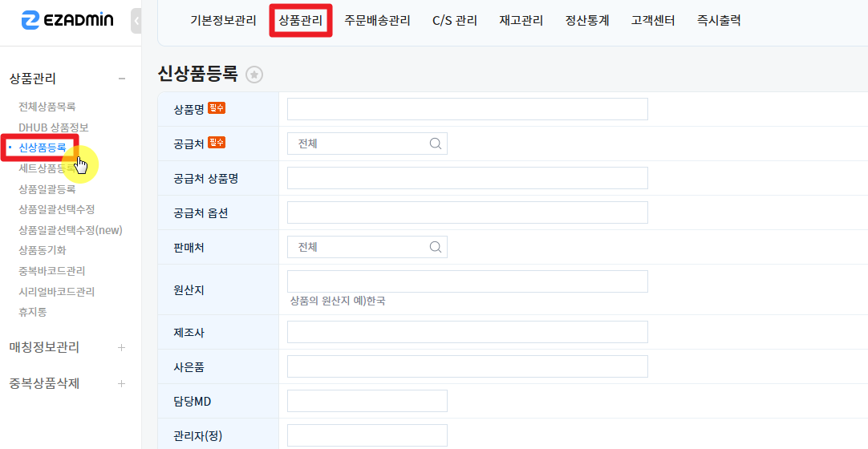Collapse the 상품관리 sidebar section

122,79
